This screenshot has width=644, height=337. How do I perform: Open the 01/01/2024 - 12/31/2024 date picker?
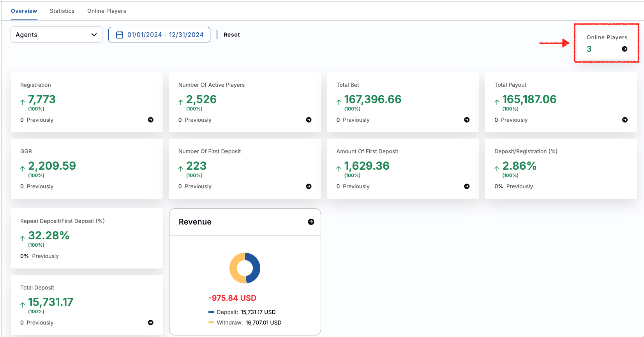point(165,35)
